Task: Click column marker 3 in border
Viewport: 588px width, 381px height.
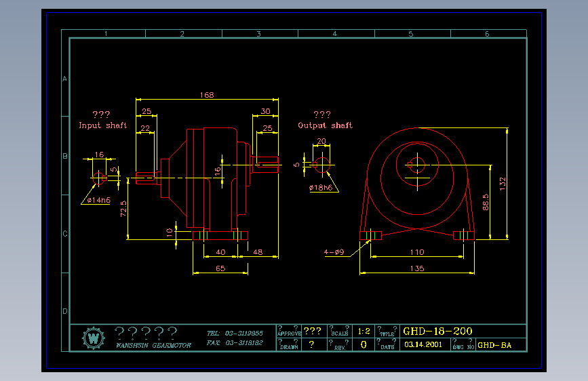Action: [259, 34]
